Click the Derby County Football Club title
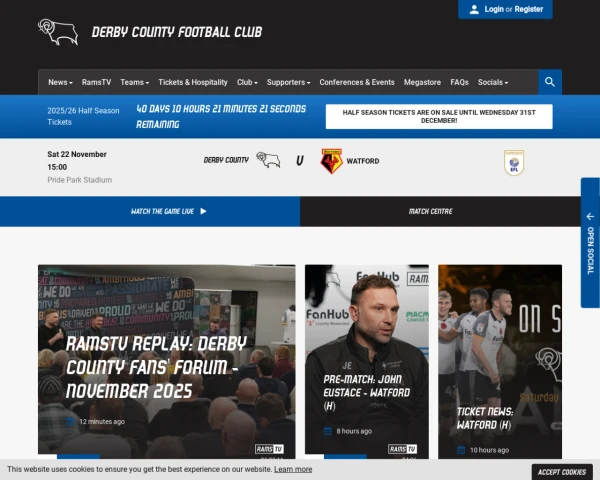Viewport: 600px width, 480px height. pos(177,32)
